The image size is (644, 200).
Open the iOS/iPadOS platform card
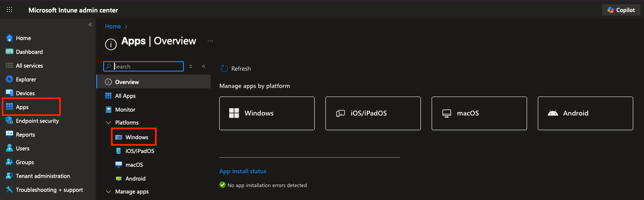373,113
